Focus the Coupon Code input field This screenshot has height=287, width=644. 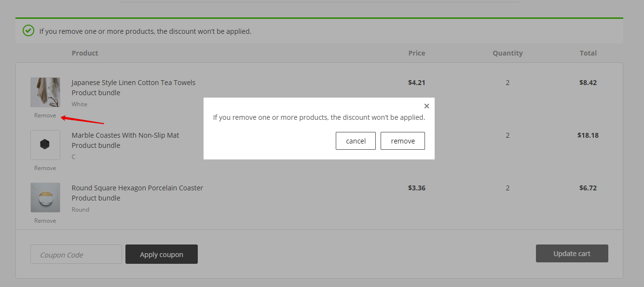click(x=76, y=255)
